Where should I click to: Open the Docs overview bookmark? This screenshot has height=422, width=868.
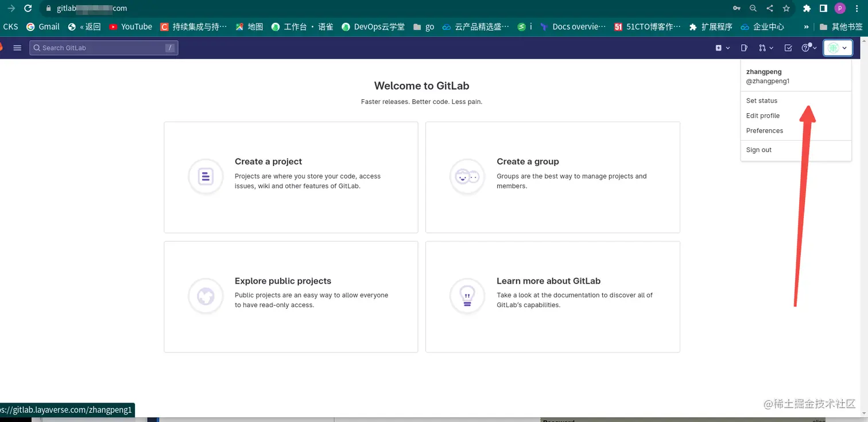pyautogui.click(x=572, y=26)
